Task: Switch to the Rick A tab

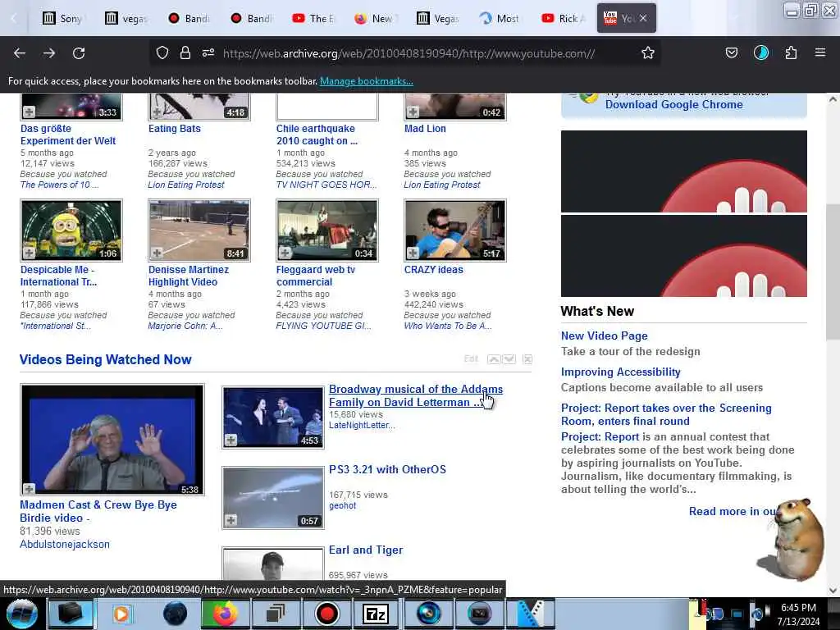Action: [x=563, y=18]
